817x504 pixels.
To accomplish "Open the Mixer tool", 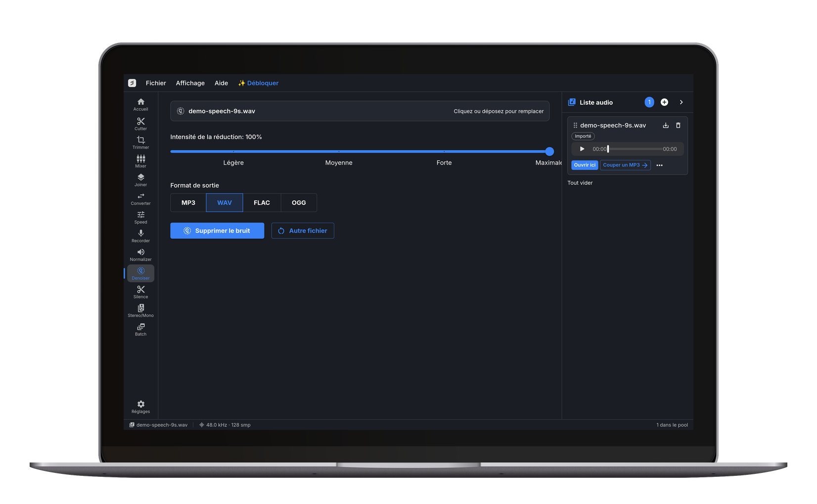I will pos(140,161).
